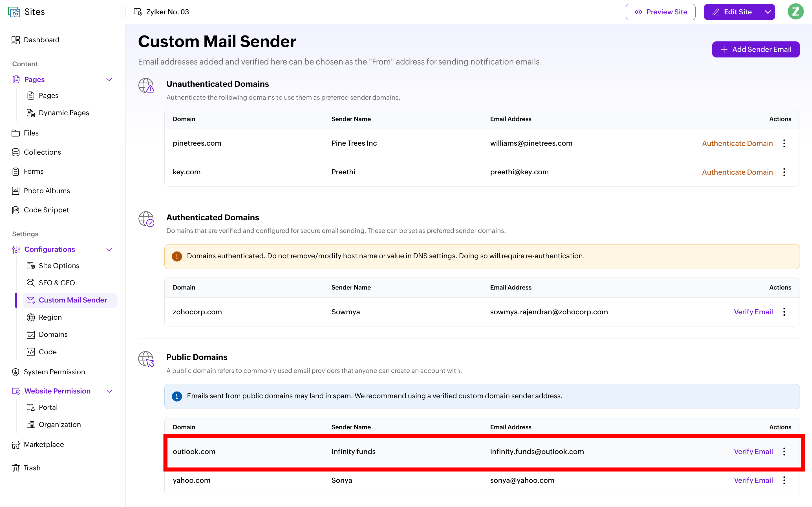Click Authenticate Domain for pinetrees.com

737,144
